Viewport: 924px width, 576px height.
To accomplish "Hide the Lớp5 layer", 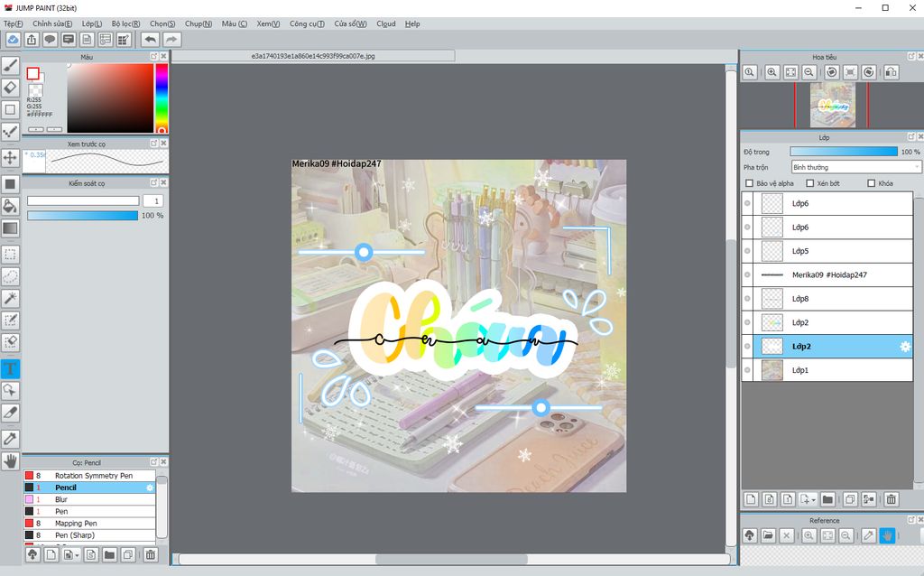I will pos(747,251).
